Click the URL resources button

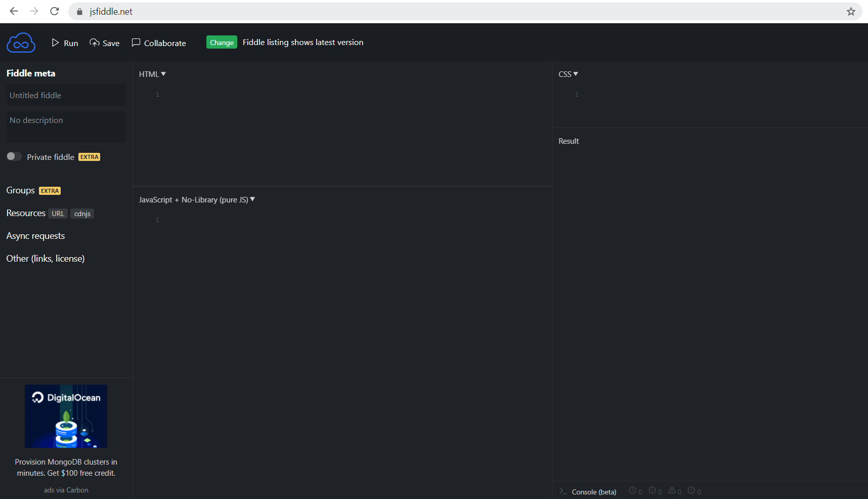(x=58, y=214)
